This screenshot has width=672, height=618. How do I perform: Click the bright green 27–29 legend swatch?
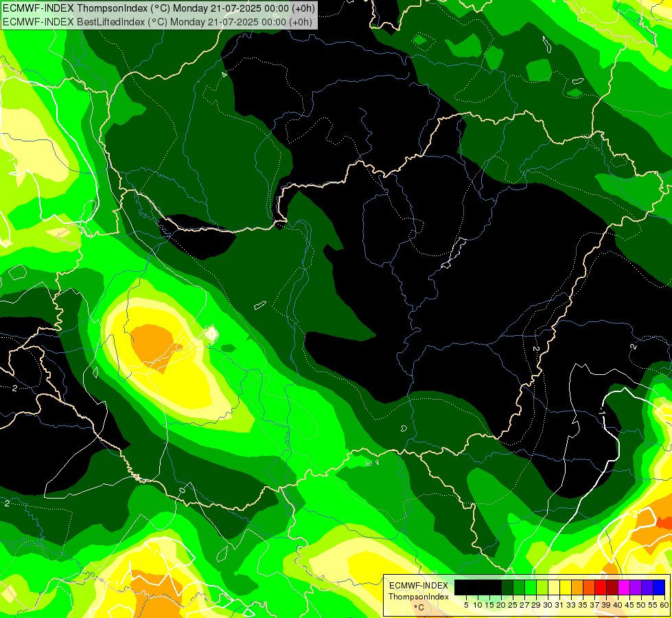click(531, 587)
